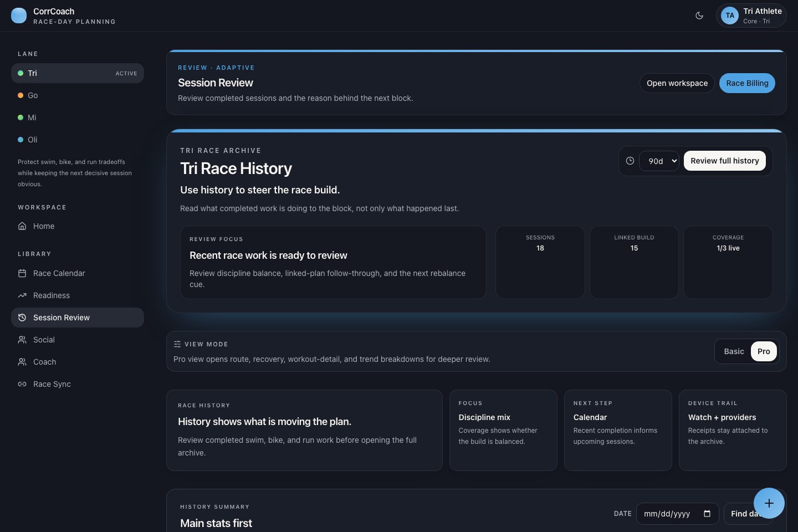Go to Home in sidebar
Image resolution: width=798 pixels, height=532 pixels.
point(78,226)
